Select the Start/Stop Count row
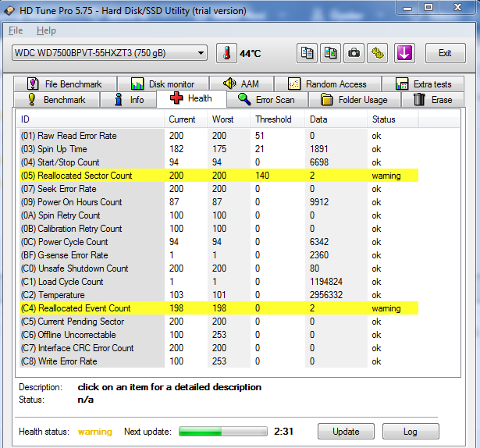This screenshot has height=448, width=480. (219, 162)
